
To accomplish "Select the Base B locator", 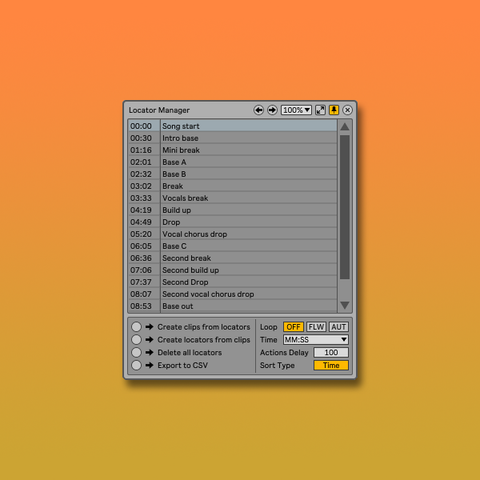I will tap(249, 174).
